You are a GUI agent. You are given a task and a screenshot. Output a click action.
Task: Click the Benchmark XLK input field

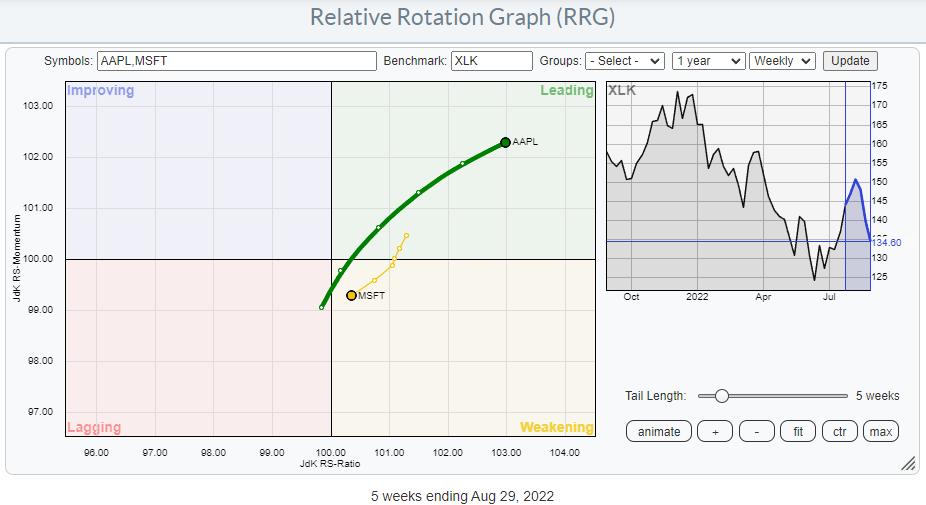point(491,61)
